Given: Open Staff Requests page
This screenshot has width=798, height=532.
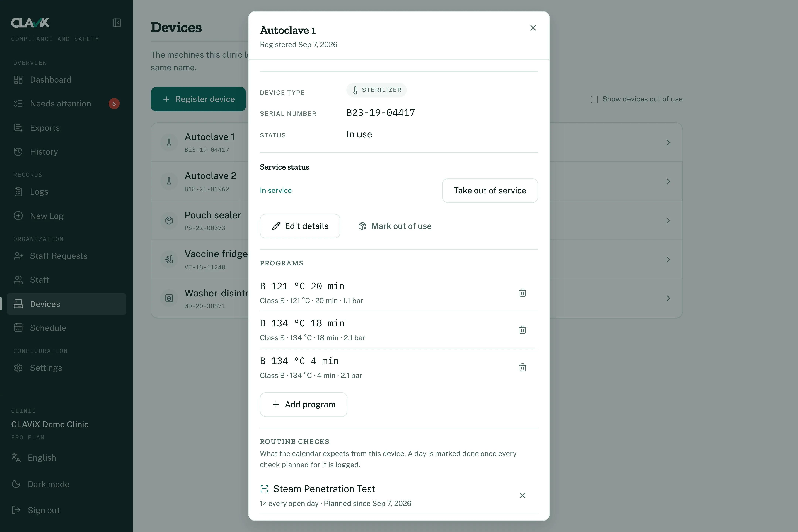Looking at the screenshot, I should (x=66, y=256).
